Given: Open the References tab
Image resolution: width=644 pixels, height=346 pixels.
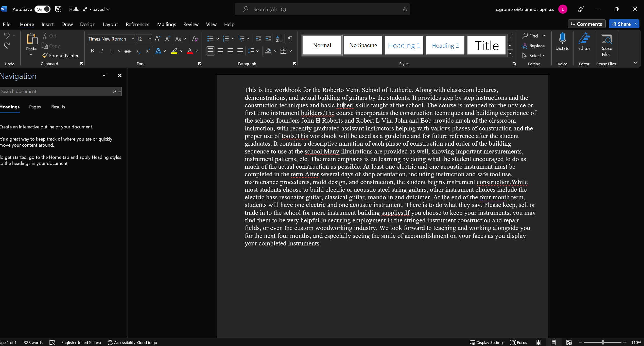Looking at the screenshot, I should point(137,24).
